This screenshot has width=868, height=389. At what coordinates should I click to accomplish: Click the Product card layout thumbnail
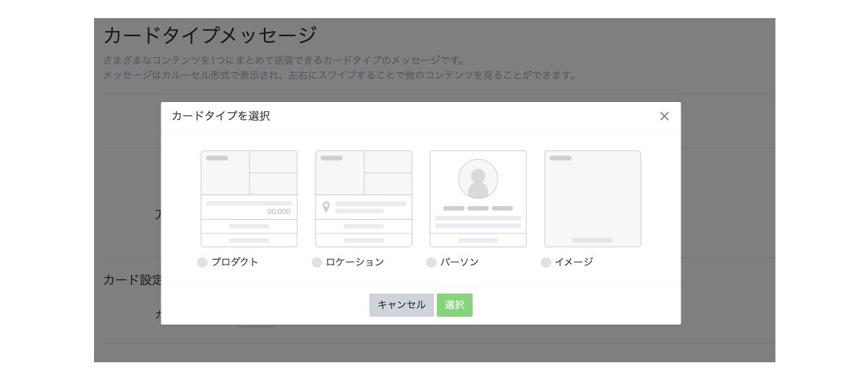click(x=249, y=198)
